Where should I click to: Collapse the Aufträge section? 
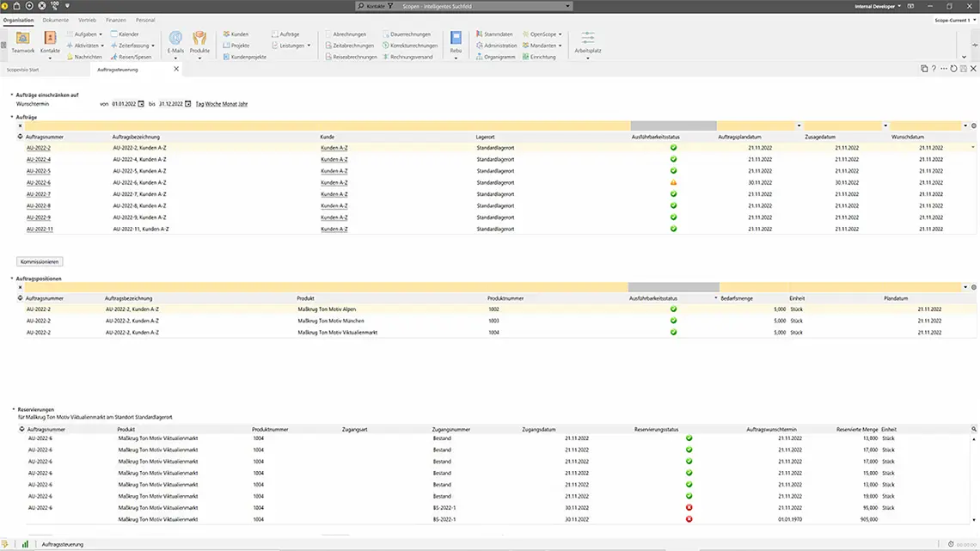point(12,117)
